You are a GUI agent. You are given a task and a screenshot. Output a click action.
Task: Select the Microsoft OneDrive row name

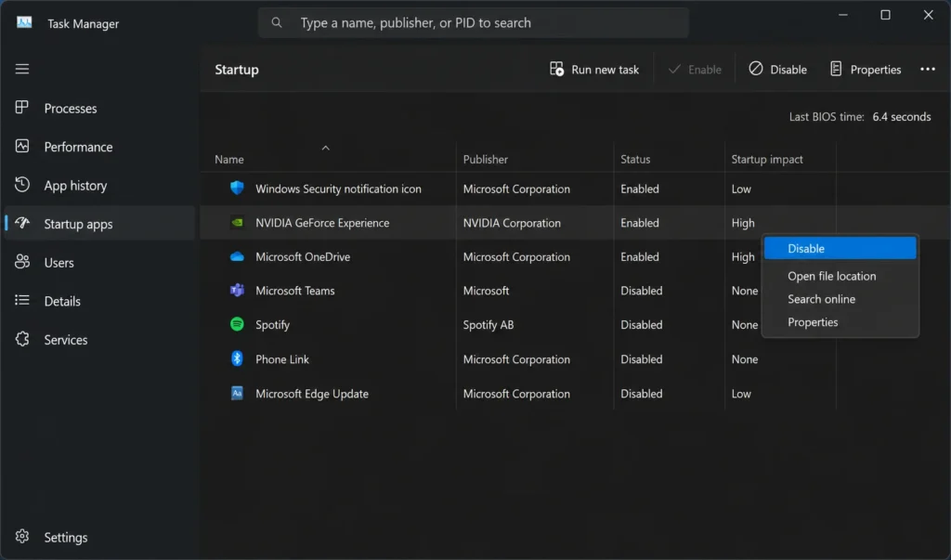303,256
